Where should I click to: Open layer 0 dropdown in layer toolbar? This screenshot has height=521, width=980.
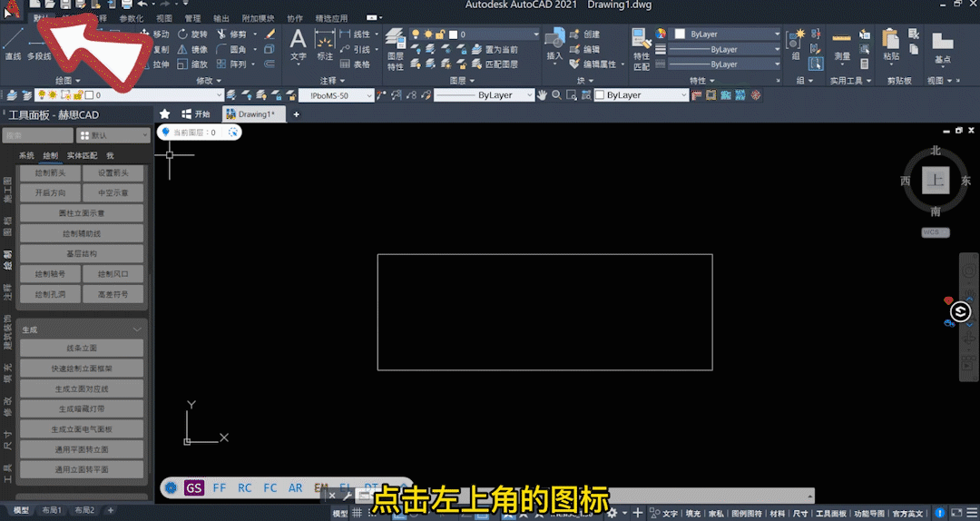coord(130,95)
